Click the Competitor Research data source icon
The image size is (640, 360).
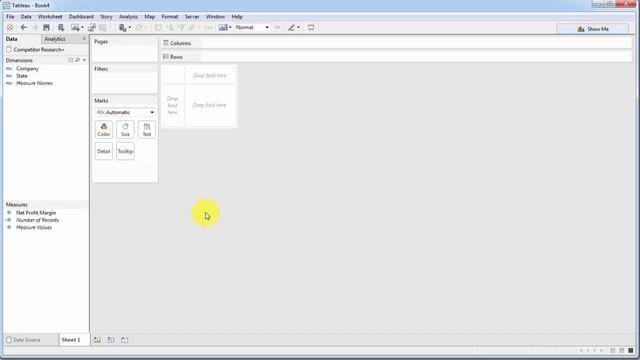[x=9, y=49]
